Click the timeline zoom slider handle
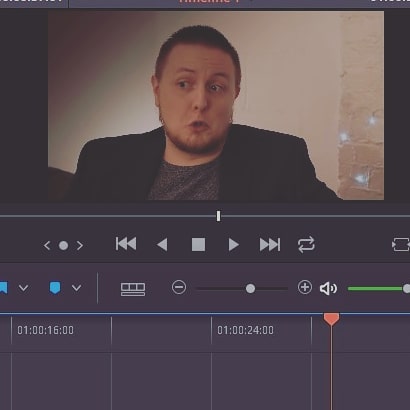This screenshot has height=410, width=410. tap(250, 289)
